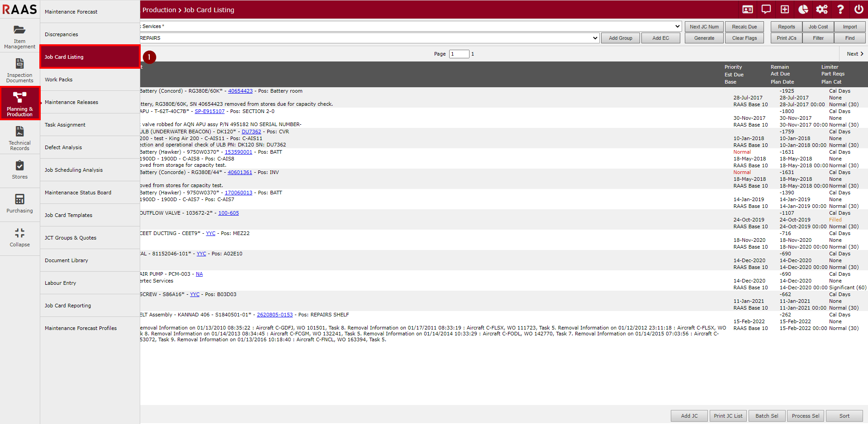The height and width of the screenshot is (424, 868).
Task: Collapse the sidebar menu
Action: 20,238
